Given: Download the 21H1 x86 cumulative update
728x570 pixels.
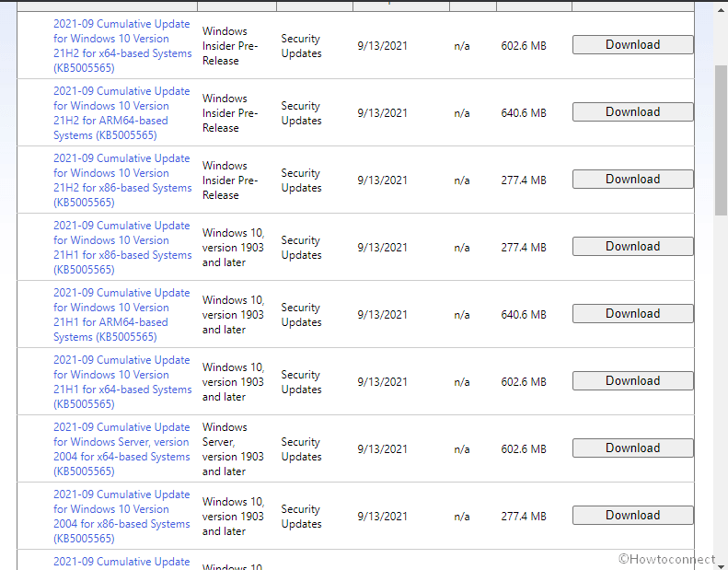Looking at the screenshot, I should (632, 247).
